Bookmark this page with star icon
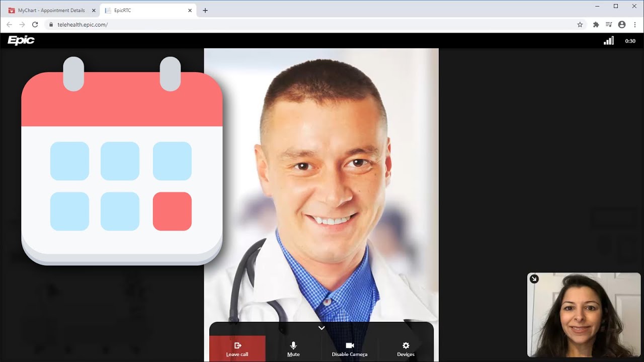This screenshot has height=362, width=644. pos(580,25)
